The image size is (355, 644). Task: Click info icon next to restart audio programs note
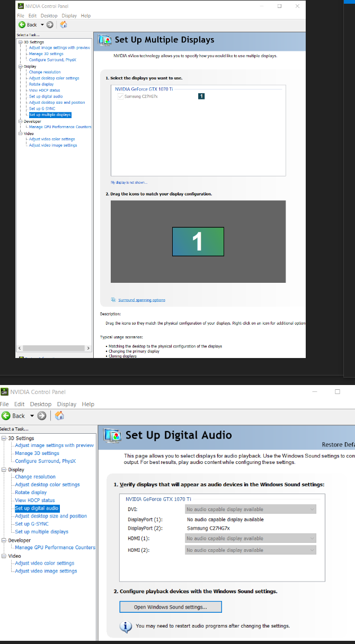tap(126, 627)
